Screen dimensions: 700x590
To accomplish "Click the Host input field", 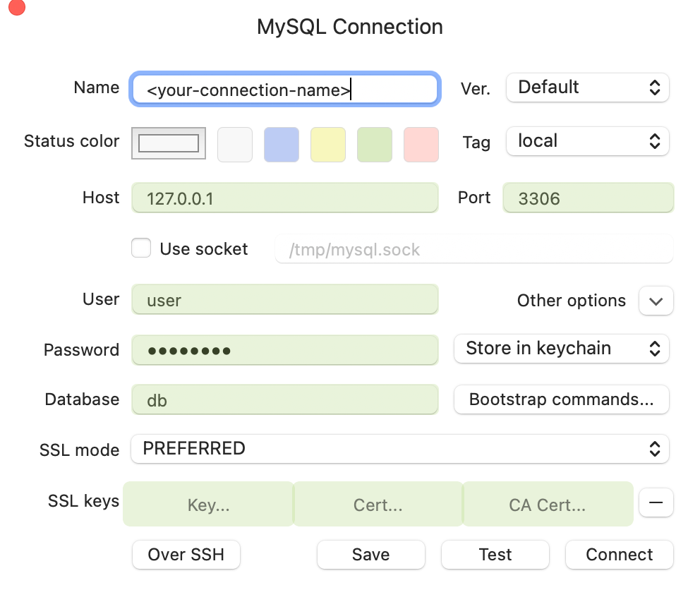I will [284, 198].
